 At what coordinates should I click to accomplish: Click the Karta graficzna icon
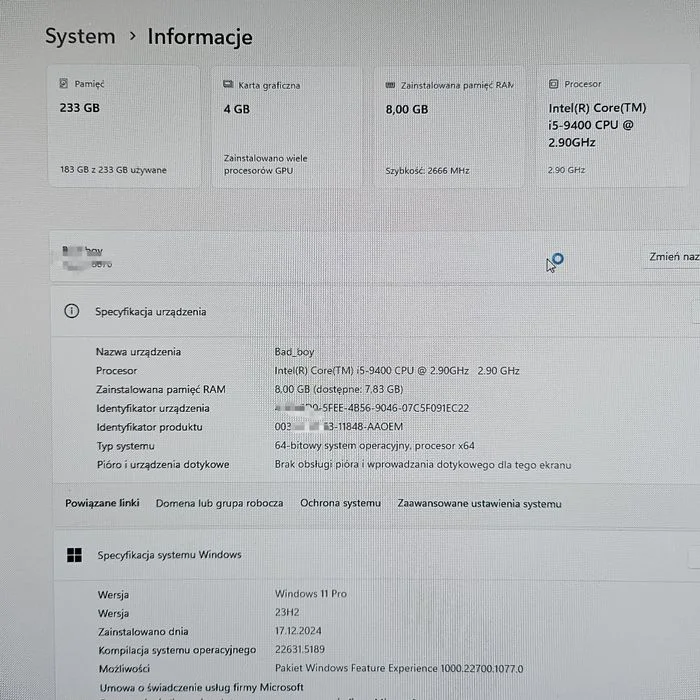[x=228, y=85]
